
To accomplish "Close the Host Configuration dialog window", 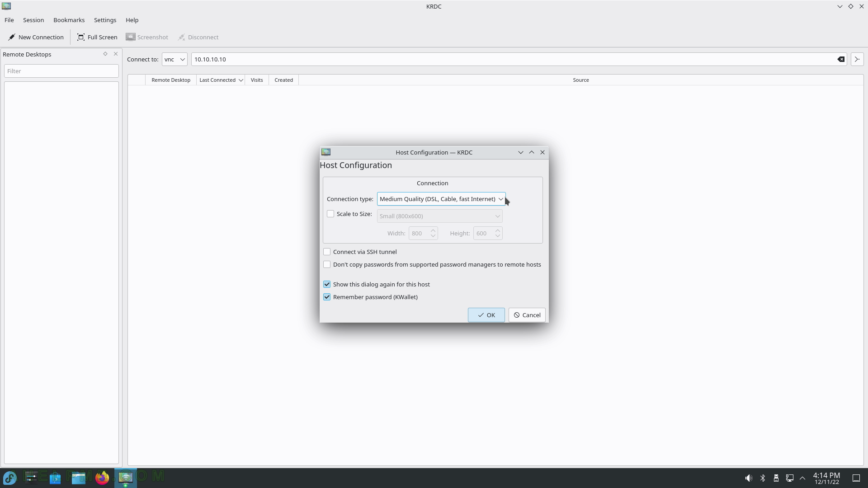I will coord(542,152).
